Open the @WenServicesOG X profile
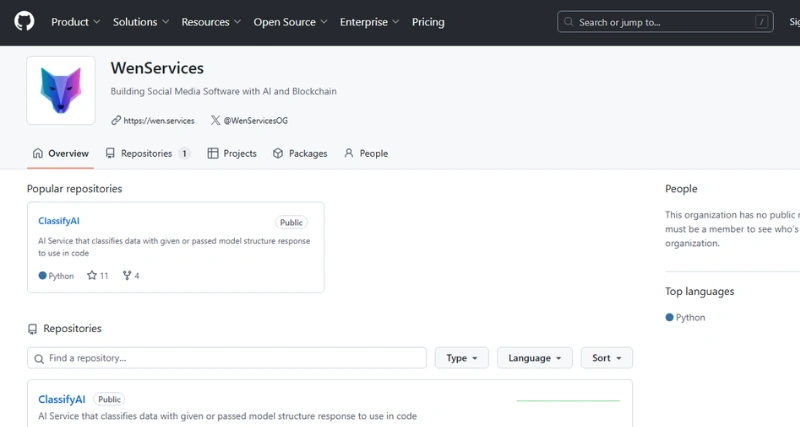The height and width of the screenshot is (427, 800). pyautogui.click(x=256, y=121)
